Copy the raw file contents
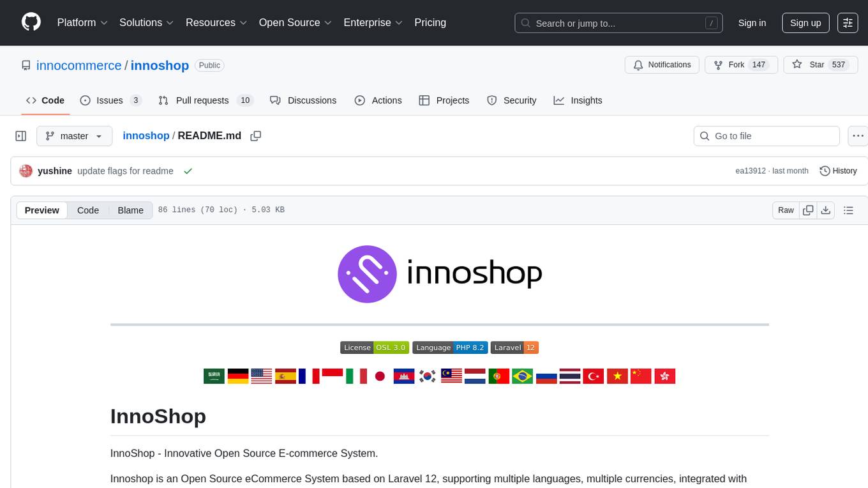This screenshot has width=868, height=488. pos(808,210)
